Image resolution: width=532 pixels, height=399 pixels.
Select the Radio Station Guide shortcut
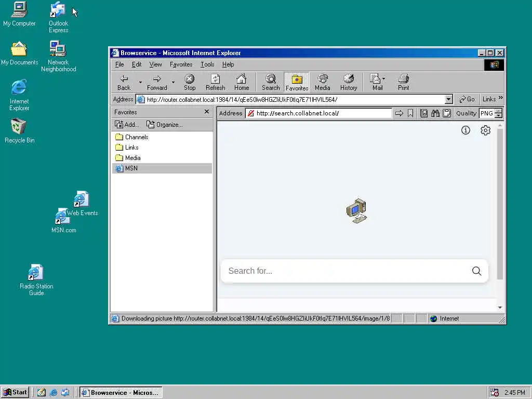coord(36,280)
